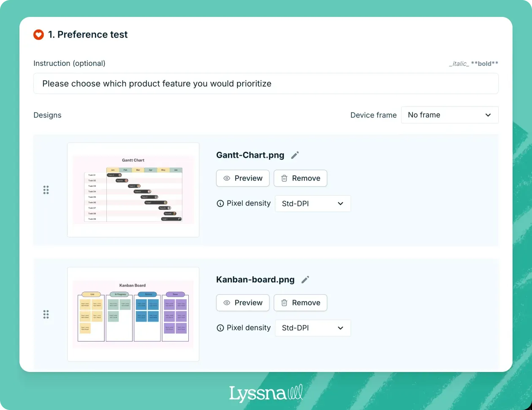Screen dimensions: 532x410
Task: Click the eye icon on Gantt-Chart's Preview button
Action: (x=227, y=178)
